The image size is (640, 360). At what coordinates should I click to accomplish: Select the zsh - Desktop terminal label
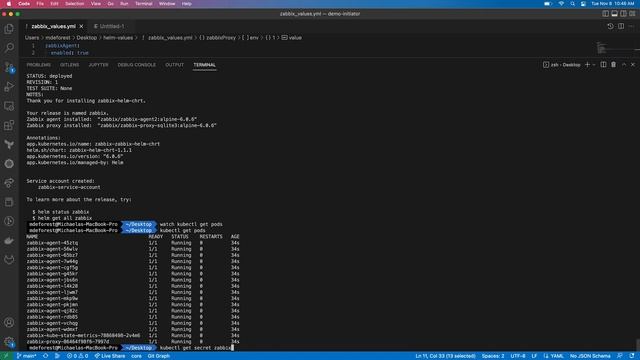[x=562, y=64]
